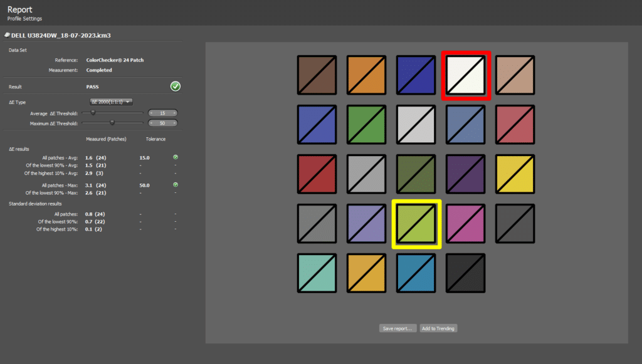The width and height of the screenshot is (642, 364).
Task: Click the Maximum ΔE Threshold slider handle
Action: (112, 123)
